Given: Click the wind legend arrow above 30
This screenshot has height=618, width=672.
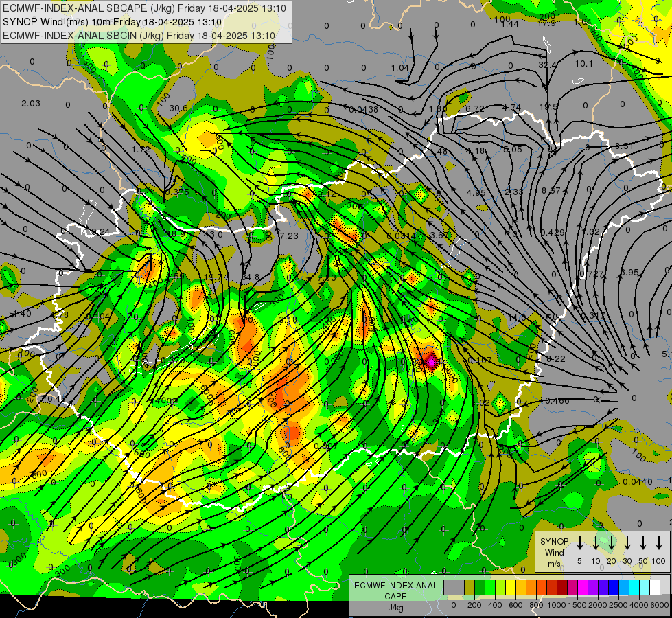Looking at the screenshot, I should (x=627, y=543).
